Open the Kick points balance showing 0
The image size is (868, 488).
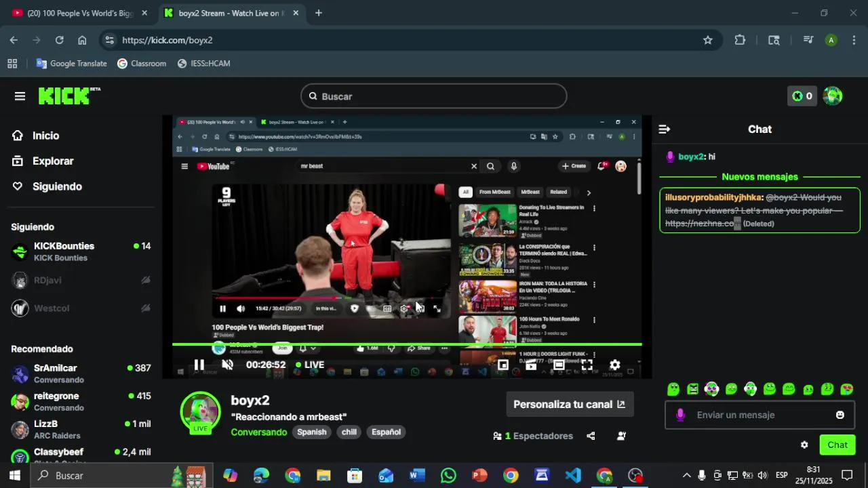[803, 96]
